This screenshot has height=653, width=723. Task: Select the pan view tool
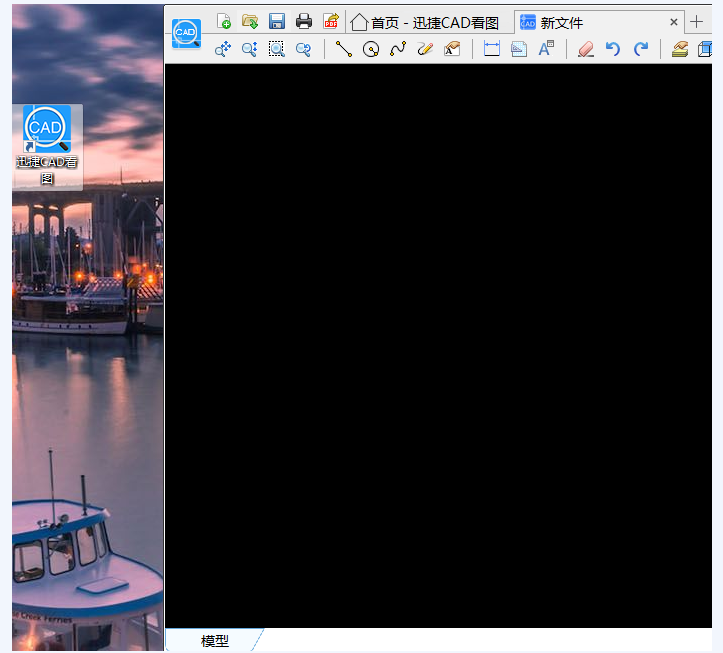[x=223, y=49]
